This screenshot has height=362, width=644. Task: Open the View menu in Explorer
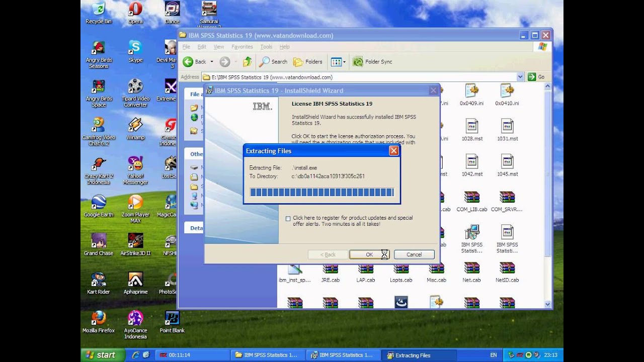click(219, 47)
